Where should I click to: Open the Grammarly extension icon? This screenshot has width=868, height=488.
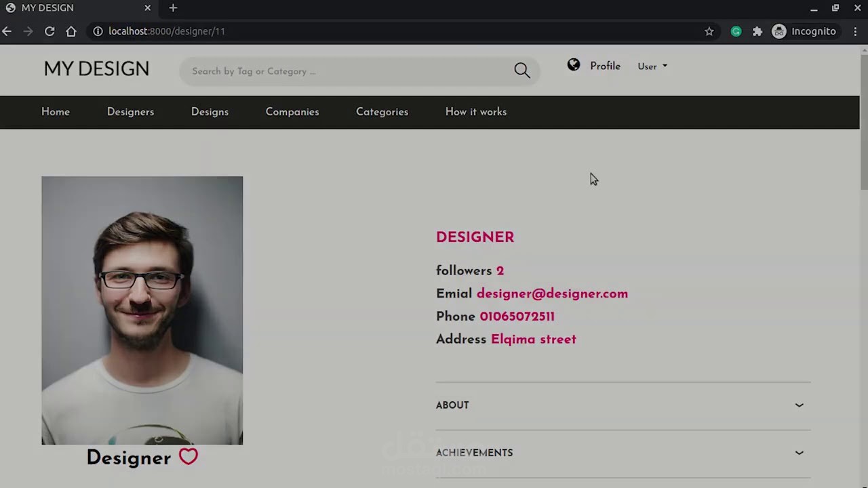point(736,31)
